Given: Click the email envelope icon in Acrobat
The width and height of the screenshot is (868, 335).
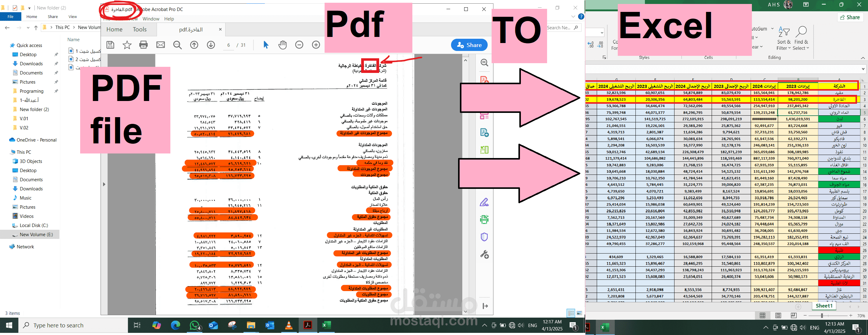Looking at the screenshot, I should point(161,45).
